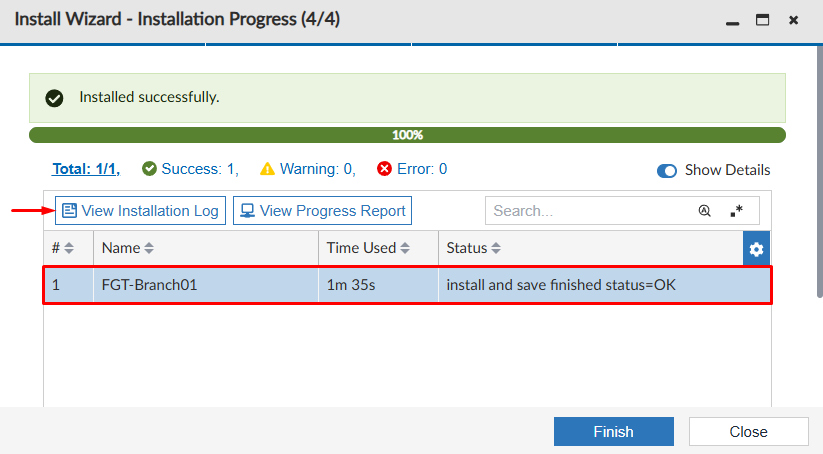Select the FGT-Branch01 device name cell
The width and height of the screenshot is (823, 454).
(x=206, y=285)
